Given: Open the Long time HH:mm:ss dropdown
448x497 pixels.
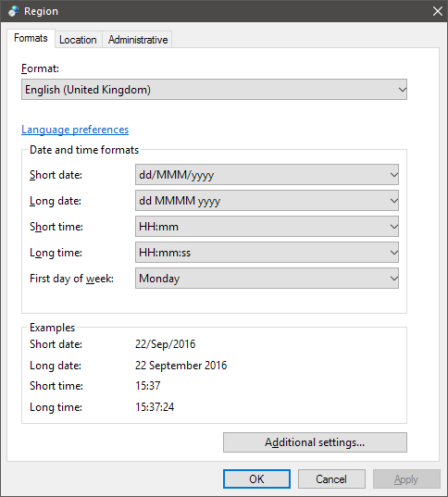Looking at the screenshot, I should click(267, 253).
